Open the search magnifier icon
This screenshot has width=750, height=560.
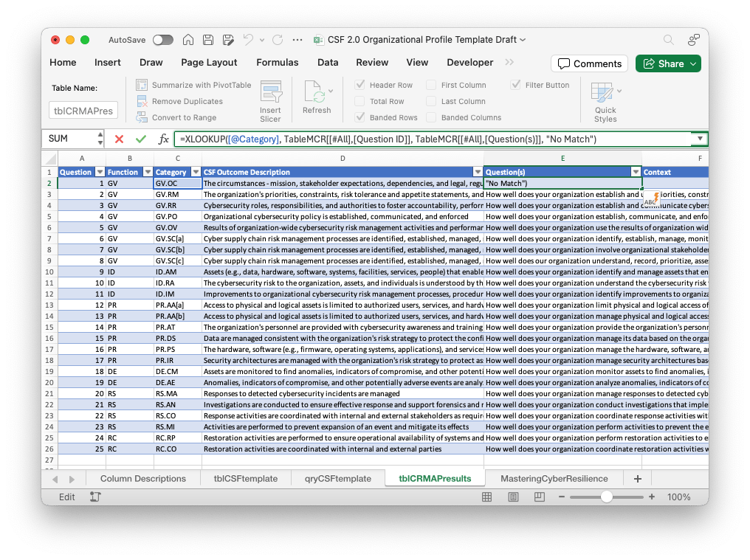[x=668, y=40]
